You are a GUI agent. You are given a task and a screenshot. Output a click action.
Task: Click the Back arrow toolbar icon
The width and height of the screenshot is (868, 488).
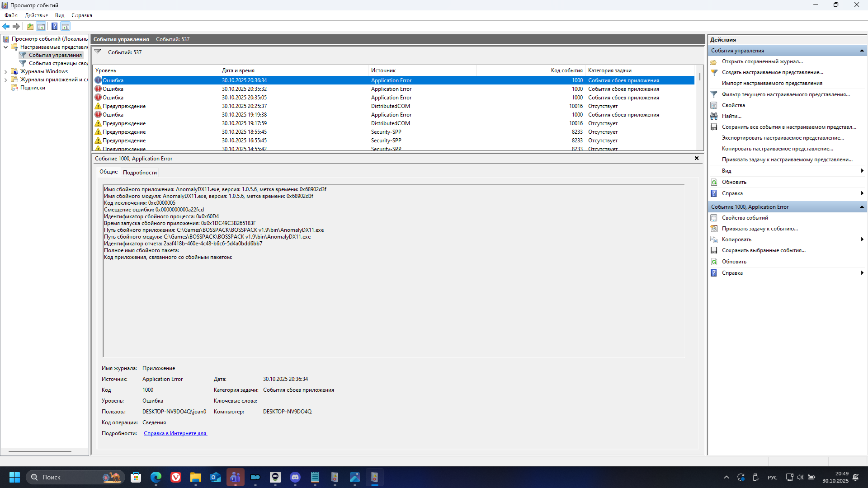pos(6,26)
